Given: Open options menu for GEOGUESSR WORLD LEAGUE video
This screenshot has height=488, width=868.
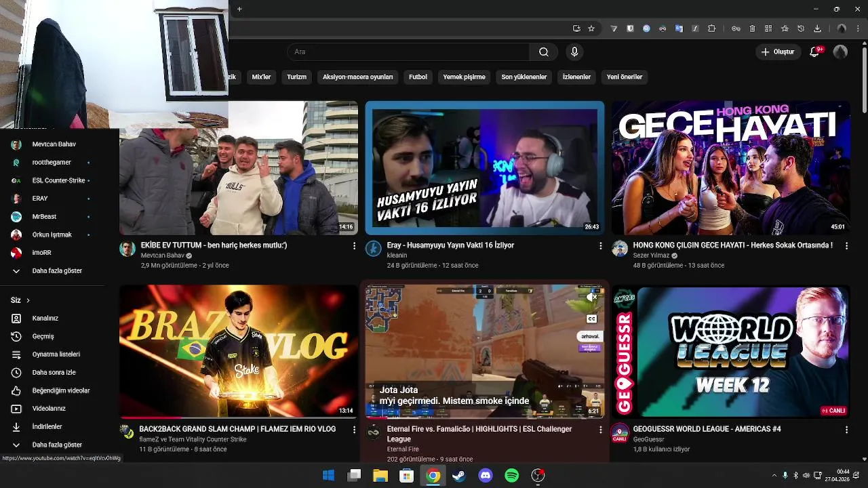Looking at the screenshot, I should tap(846, 429).
